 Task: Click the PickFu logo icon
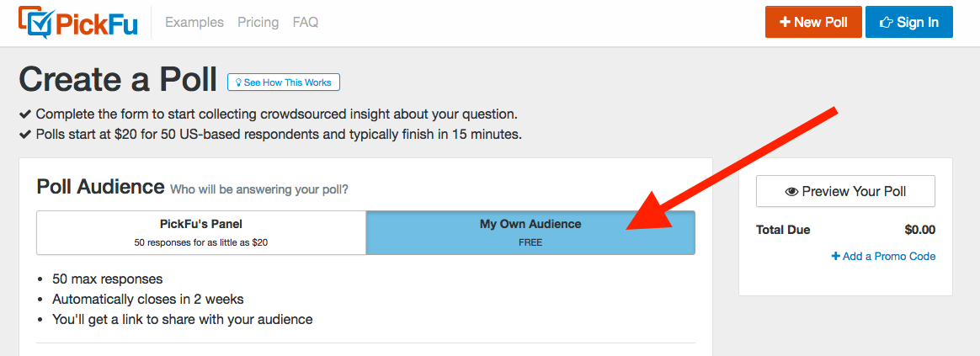[x=35, y=23]
